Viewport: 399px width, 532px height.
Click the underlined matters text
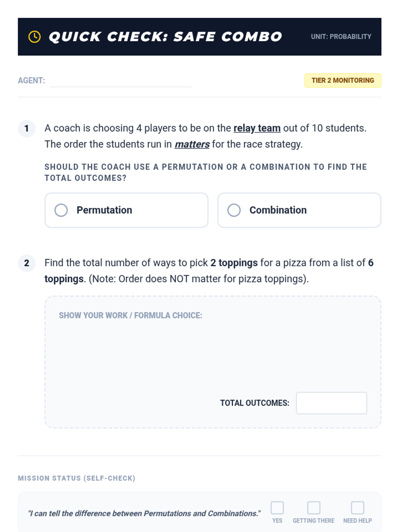tap(192, 144)
